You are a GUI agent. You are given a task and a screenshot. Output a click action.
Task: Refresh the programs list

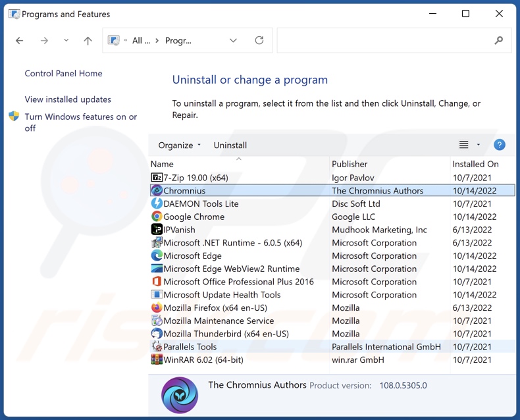point(259,40)
